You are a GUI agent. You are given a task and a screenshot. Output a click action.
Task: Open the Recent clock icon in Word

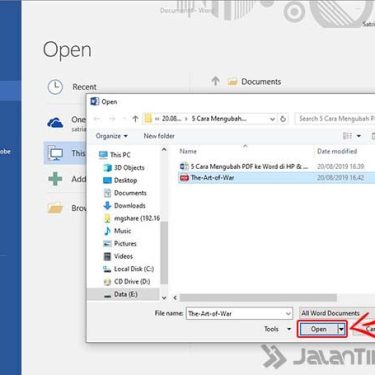coord(55,87)
